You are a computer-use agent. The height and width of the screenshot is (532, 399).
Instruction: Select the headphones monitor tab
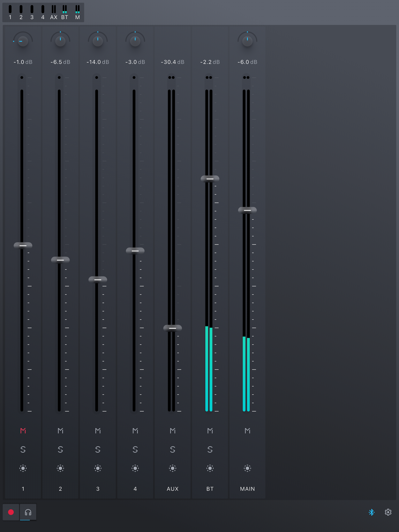click(x=28, y=512)
